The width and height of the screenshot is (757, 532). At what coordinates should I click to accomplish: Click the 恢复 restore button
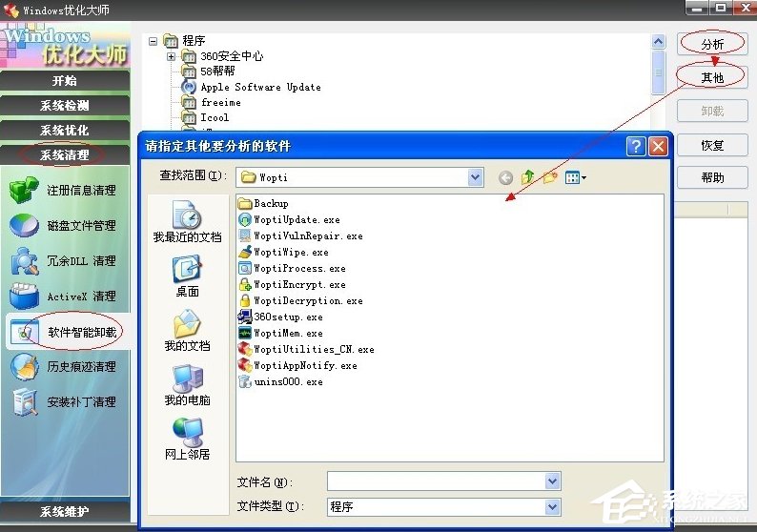click(712, 145)
